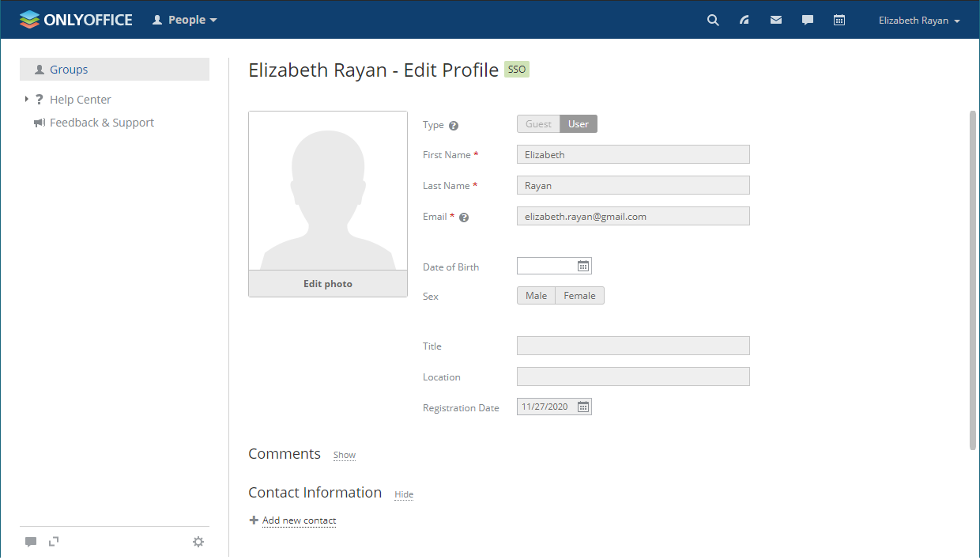Open the Feed icon in the header
The image size is (980, 560).
pyautogui.click(x=744, y=20)
